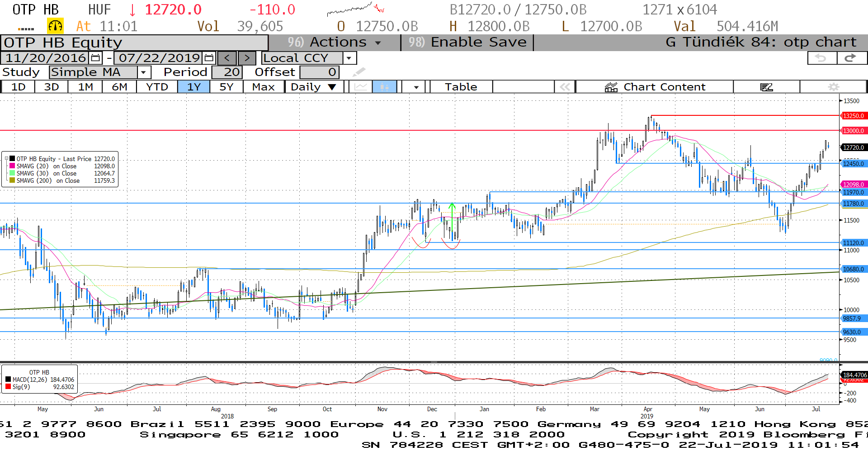Open 96) Actions dropdown menu
The height and width of the screenshot is (470, 868).
click(x=335, y=42)
